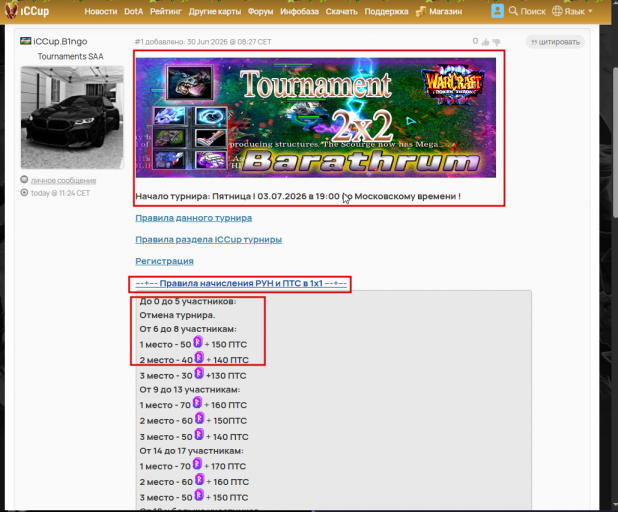Click the globe language icon
The image size is (618, 512).
(557, 11)
